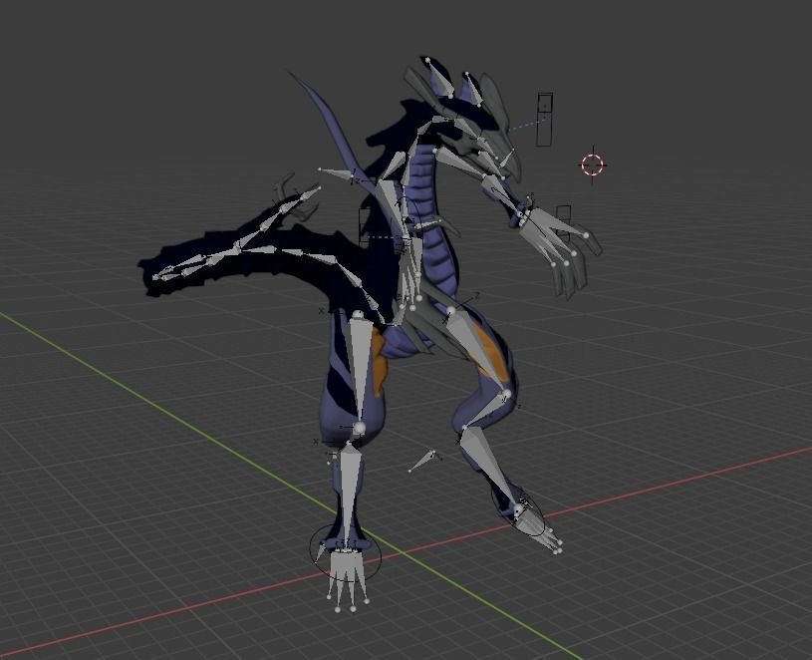Select the thigh bone of the bent raised leg
Screen dimensions: 812x660
click(x=478, y=352)
